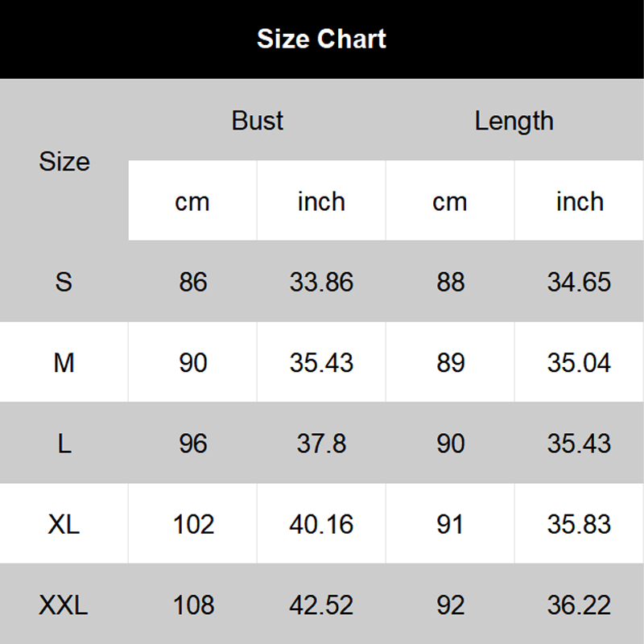Image resolution: width=644 pixels, height=644 pixels.
Task: Click the L size row label
Action: 64,444
